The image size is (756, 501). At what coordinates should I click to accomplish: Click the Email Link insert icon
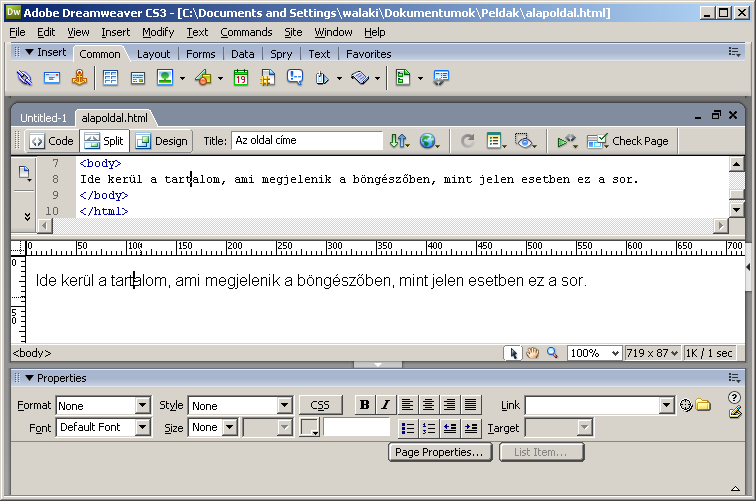point(52,78)
